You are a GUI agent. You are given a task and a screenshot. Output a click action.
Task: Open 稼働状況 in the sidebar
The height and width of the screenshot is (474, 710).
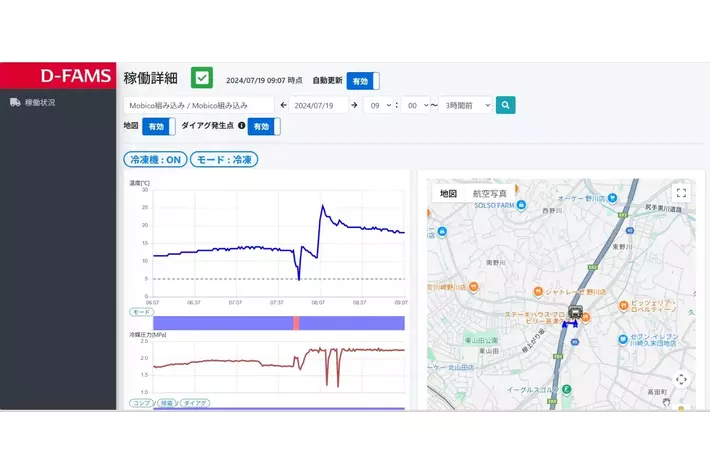(x=40, y=102)
